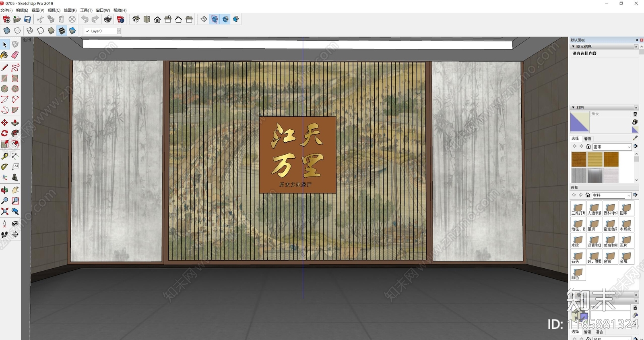Toggle the Shaded With Textures style
Viewport: 644px width, 340px height.
[62, 31]
